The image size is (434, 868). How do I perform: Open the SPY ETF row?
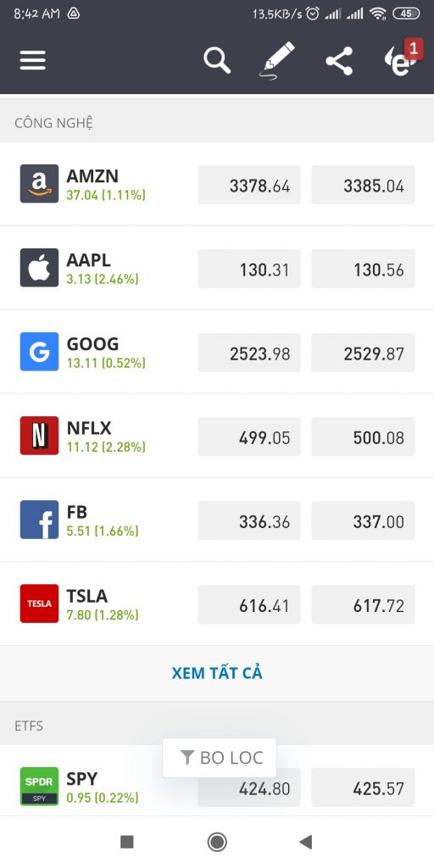[217, 787]
